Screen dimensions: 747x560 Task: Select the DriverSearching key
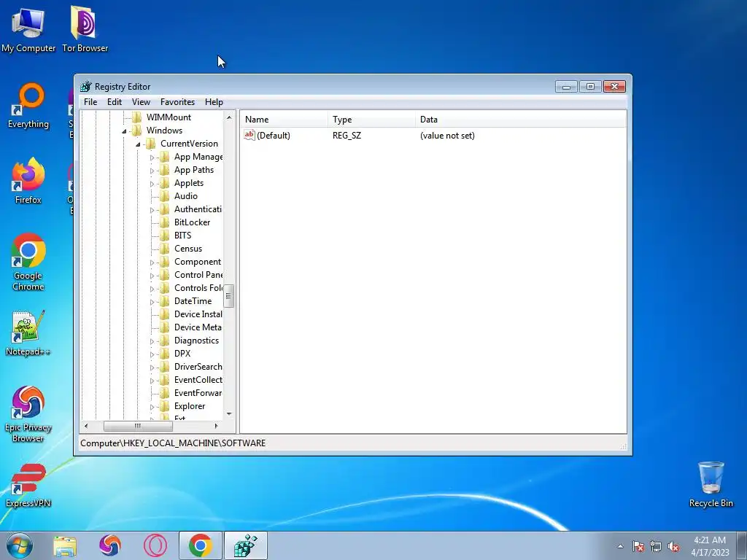click(198, 367)
